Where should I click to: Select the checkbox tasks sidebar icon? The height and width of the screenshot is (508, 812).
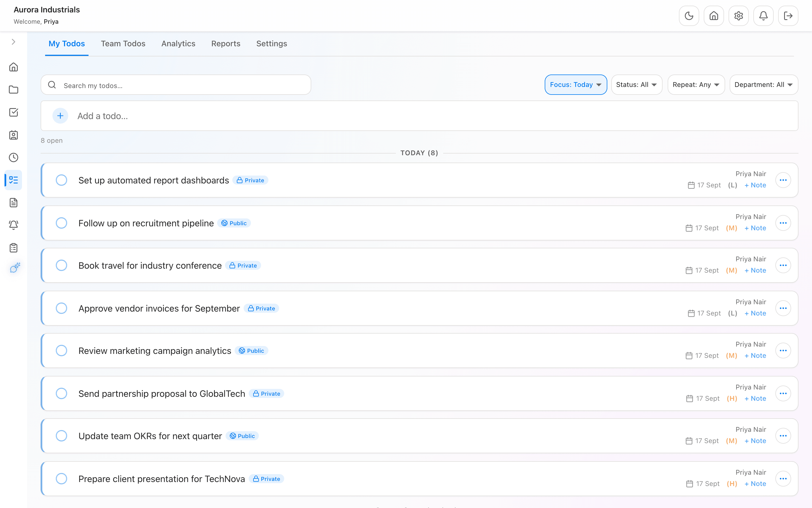click(x=14, y=112)
